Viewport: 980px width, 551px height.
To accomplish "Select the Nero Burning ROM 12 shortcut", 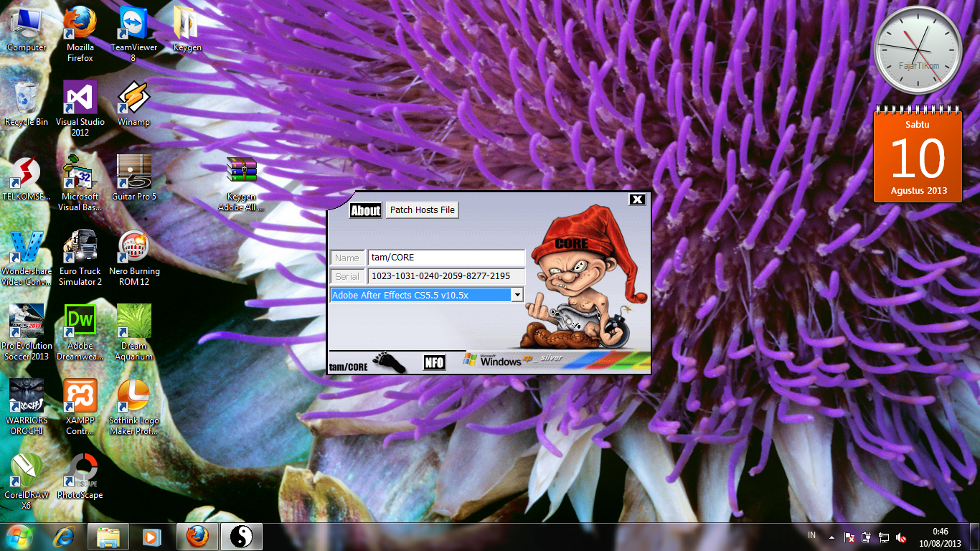I will coord(133,258).
